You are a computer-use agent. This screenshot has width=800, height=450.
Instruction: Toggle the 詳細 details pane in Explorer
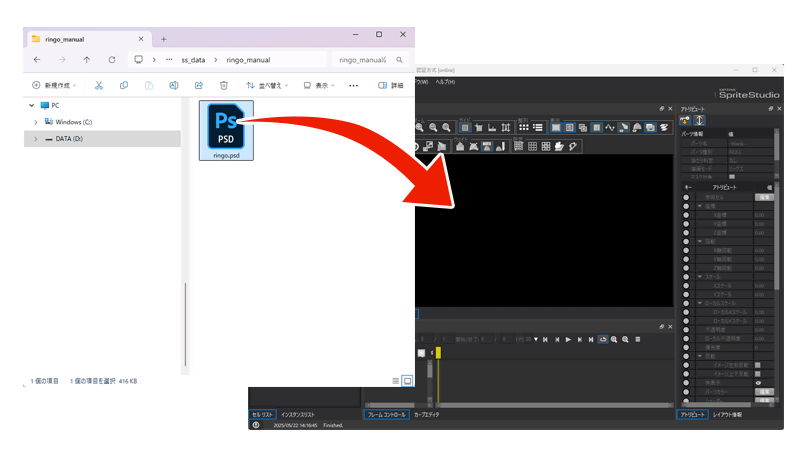point(391,85)
